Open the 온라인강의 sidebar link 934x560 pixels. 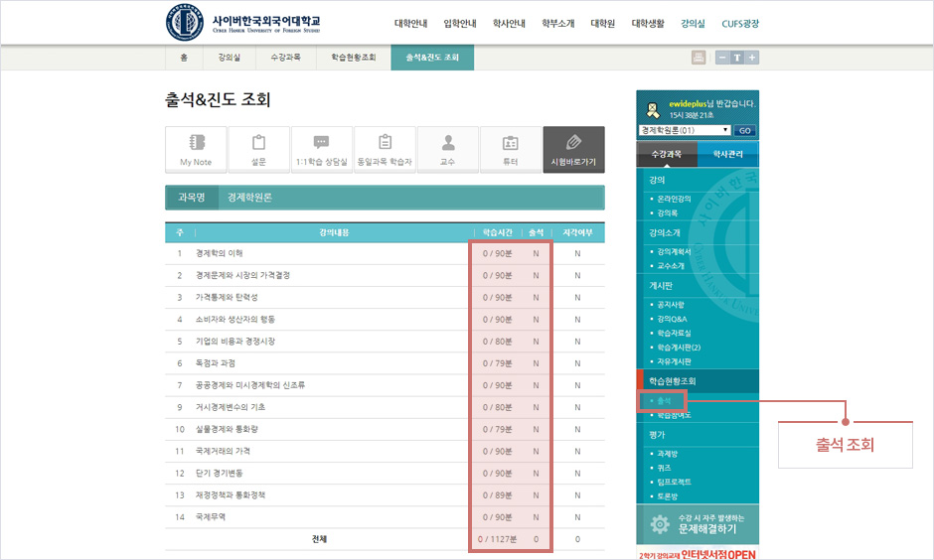pos(673,199)
